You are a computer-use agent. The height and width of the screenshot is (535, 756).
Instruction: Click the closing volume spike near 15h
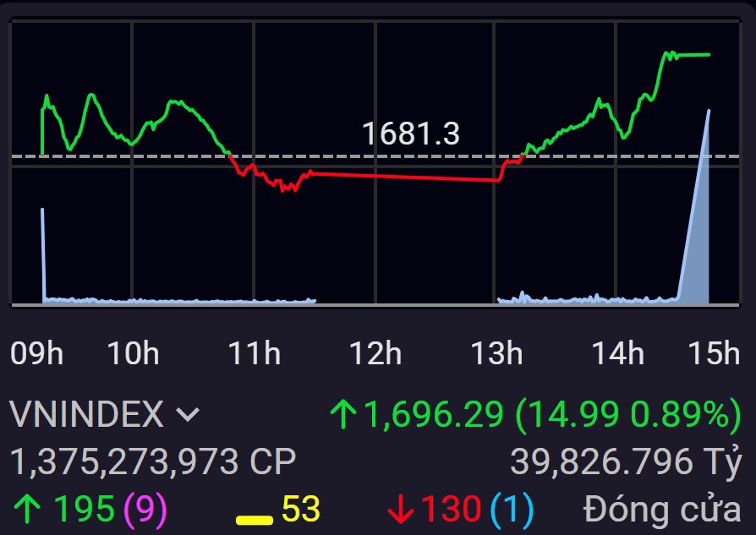click(698, 241)
